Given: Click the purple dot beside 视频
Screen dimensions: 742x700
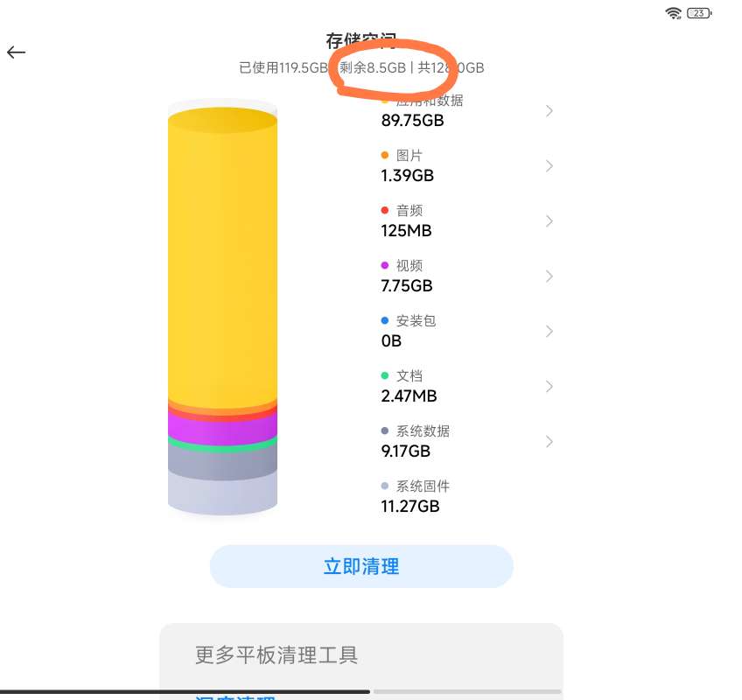Looking at the screenshot, I should [385, 266].
